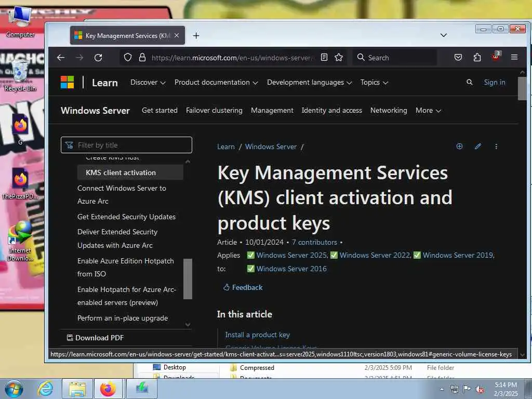Open Management nav item

[272, 110]
